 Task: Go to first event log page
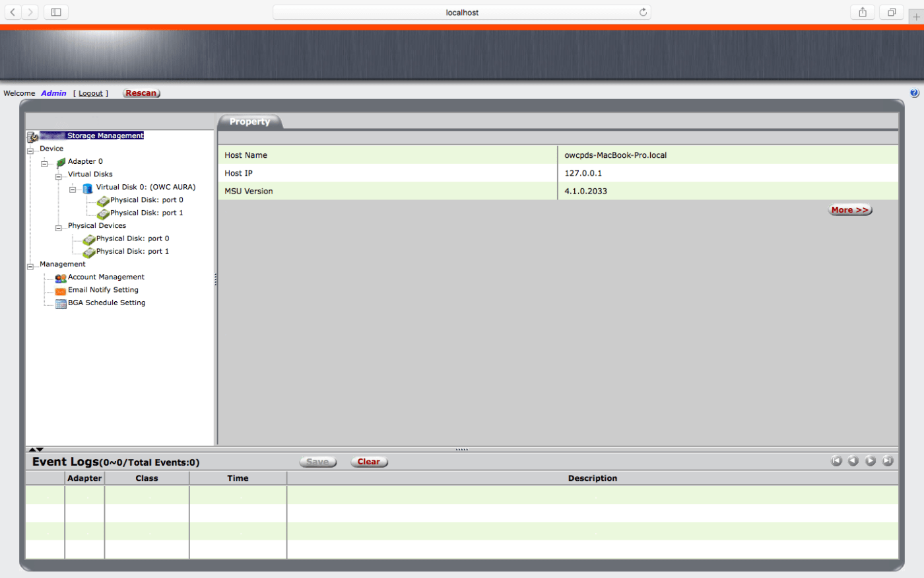(x=836, y=461)
